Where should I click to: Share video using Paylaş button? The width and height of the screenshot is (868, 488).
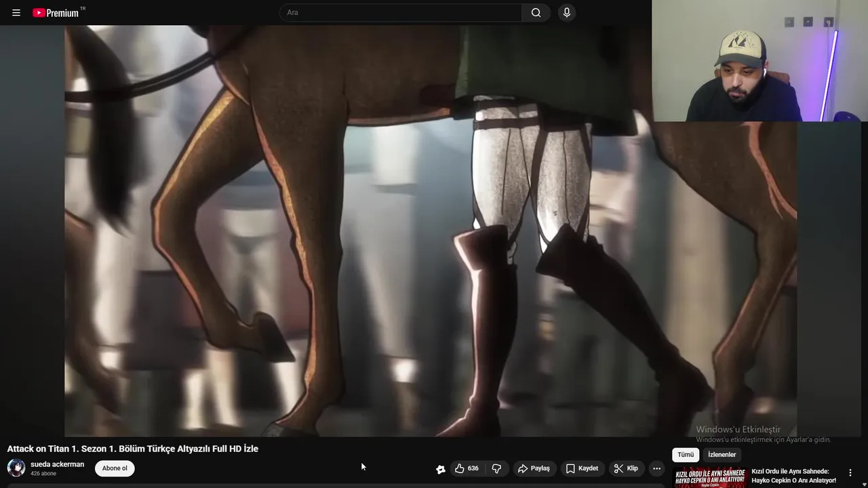coord(534,468)
